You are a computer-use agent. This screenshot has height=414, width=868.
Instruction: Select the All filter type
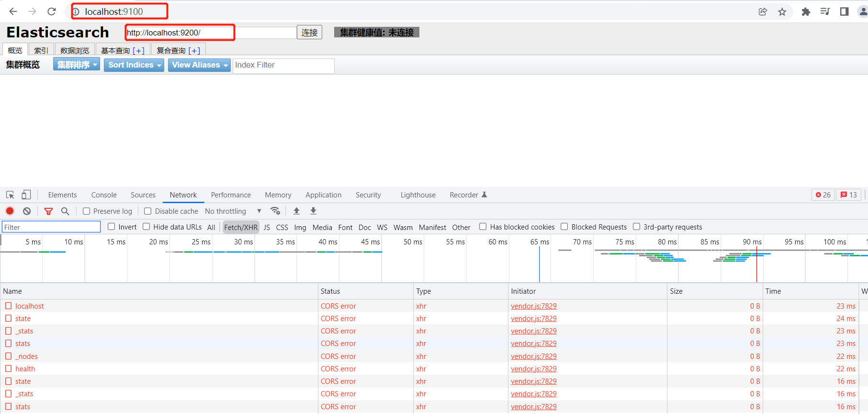(x=211, y=227)
